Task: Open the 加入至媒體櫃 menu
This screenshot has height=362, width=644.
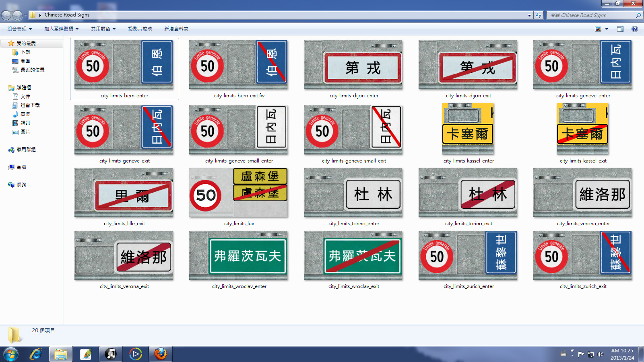Action: 62,29
